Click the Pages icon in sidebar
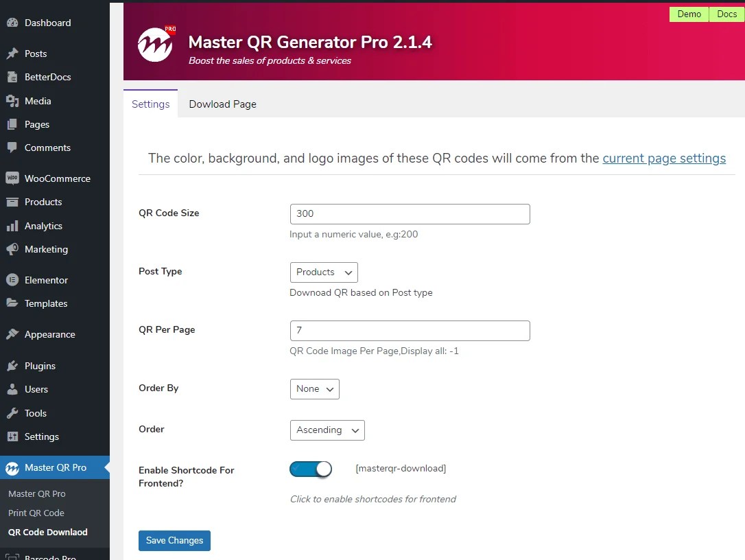This screenshot has width=745, height=560. 12,124
